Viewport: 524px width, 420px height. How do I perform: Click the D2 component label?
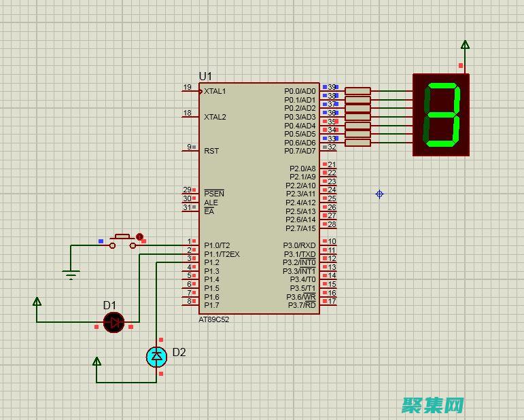pos(179,352)
